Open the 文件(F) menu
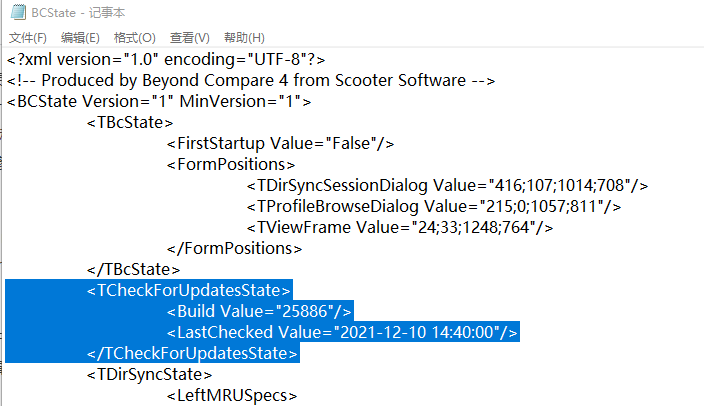Image resolution: width=704 pixels, height=406 pixels. click(27, 38)
